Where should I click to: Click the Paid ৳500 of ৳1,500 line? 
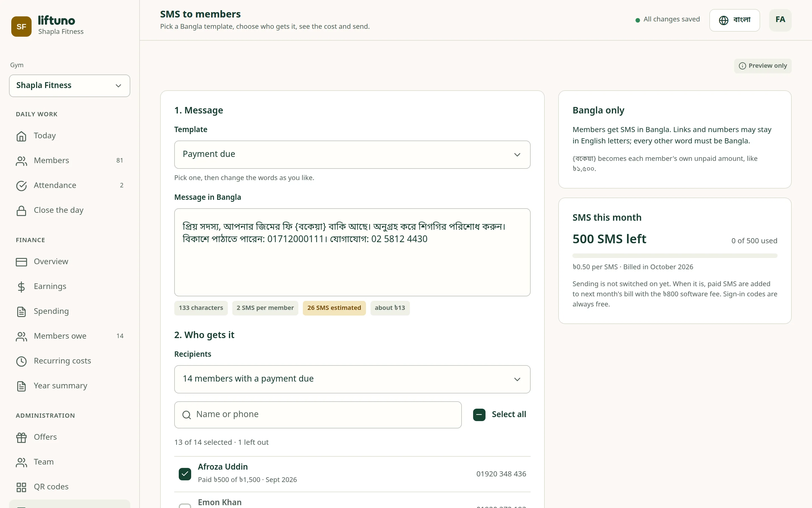point(247,480)
